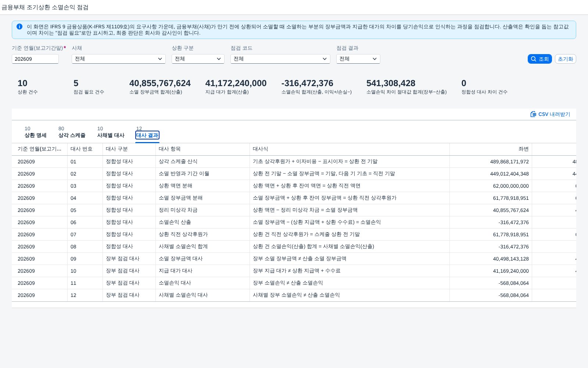Screen dimensions: 588x368
Task: Select the 상각 스케줄 산식 row cell
Action: coord(203,162)
